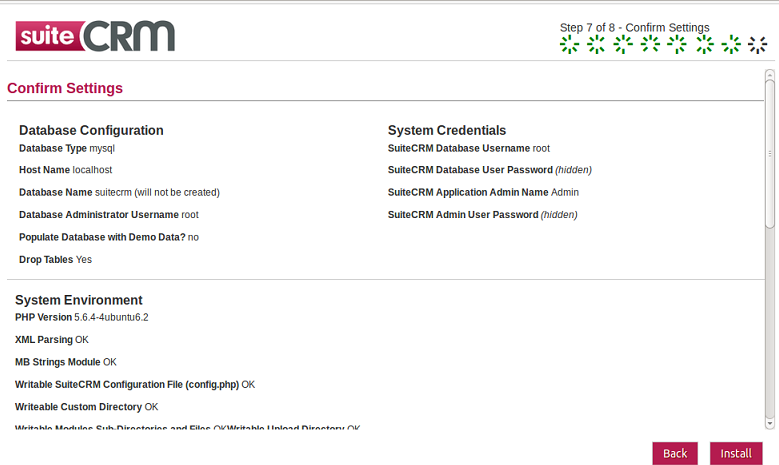
Task: Click the third green step progress icon
Action: click(x=623, y=44)
